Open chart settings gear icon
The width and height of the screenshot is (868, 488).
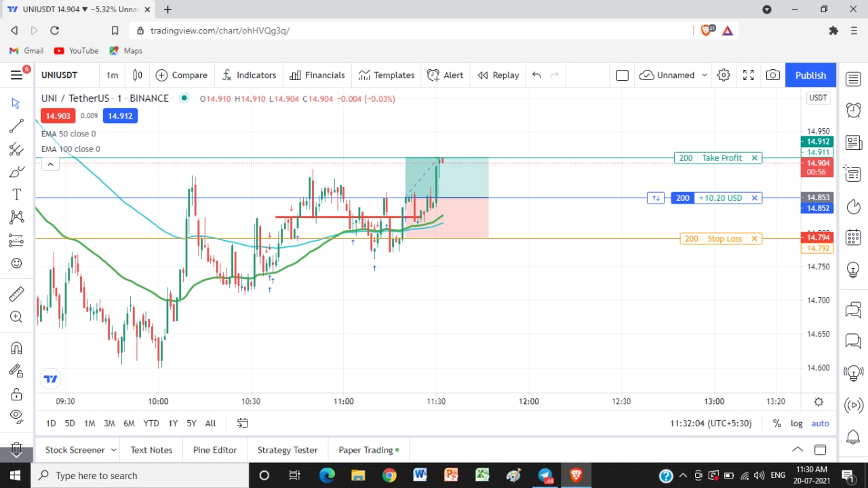click(724, 75)
